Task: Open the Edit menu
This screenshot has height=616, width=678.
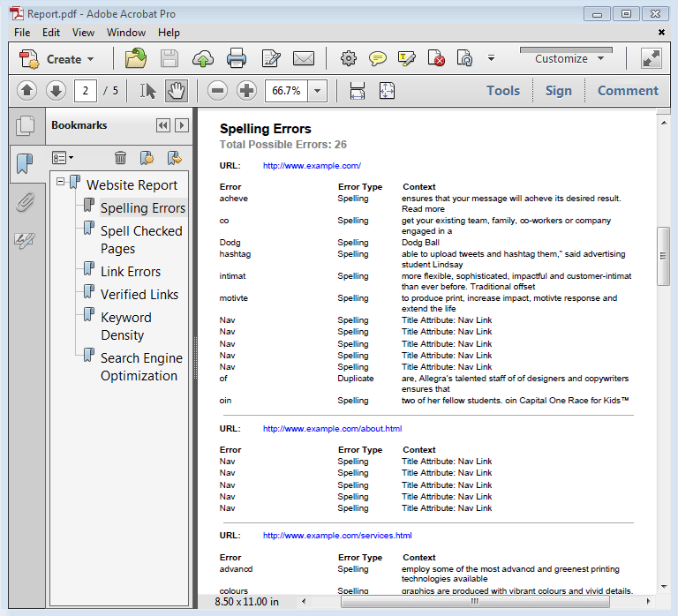Action: [51, 33]
